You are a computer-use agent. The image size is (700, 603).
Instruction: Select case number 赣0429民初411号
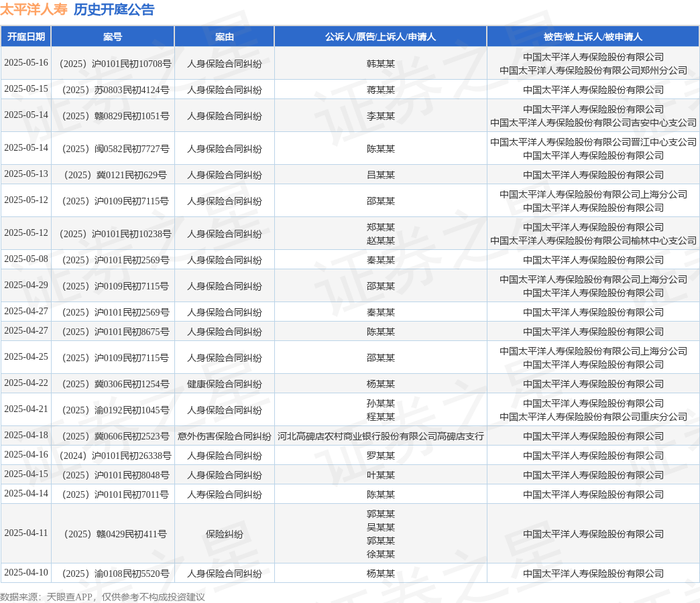[x=115, y=534]
